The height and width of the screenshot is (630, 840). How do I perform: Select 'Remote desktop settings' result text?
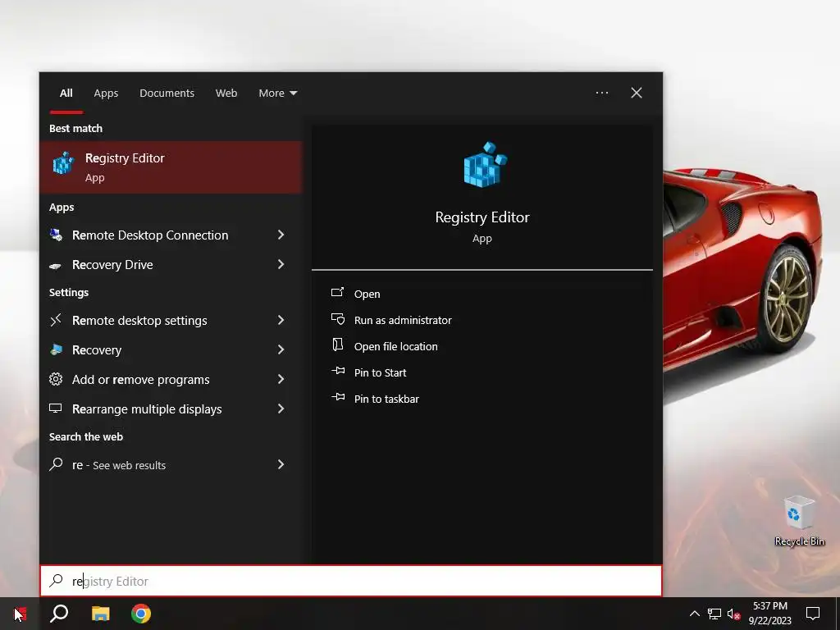tap(139, 321)
